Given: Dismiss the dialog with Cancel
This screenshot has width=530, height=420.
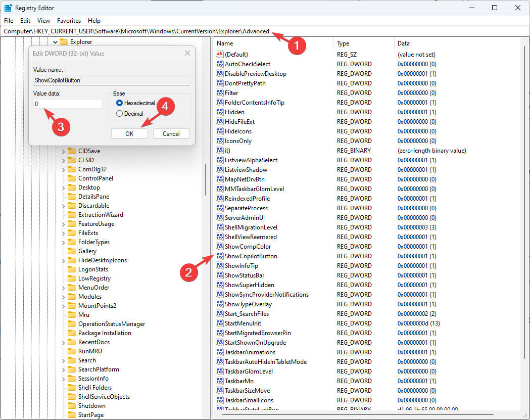Looking at the screenshot, I should 172,133.
